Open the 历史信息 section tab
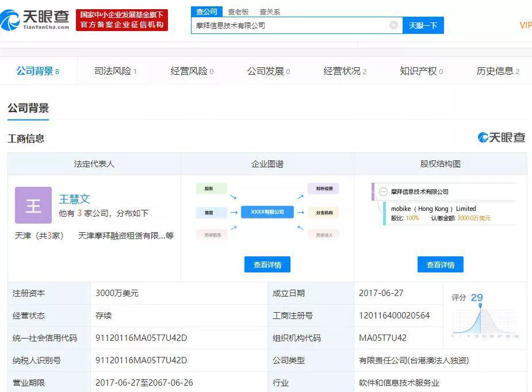This screenshot has height=392, width=532. point(497,71)
